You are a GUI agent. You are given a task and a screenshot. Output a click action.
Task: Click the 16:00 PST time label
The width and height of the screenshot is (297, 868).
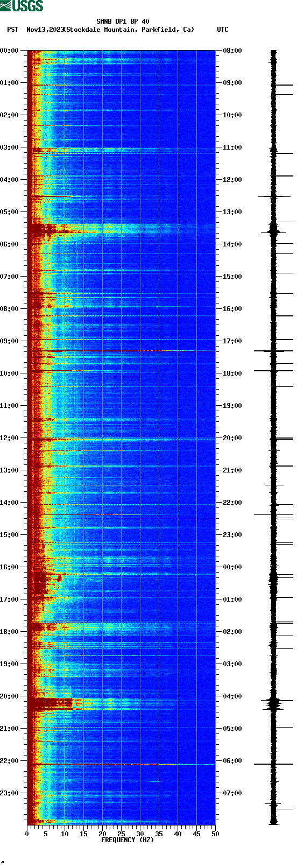(x=10, y=567)
